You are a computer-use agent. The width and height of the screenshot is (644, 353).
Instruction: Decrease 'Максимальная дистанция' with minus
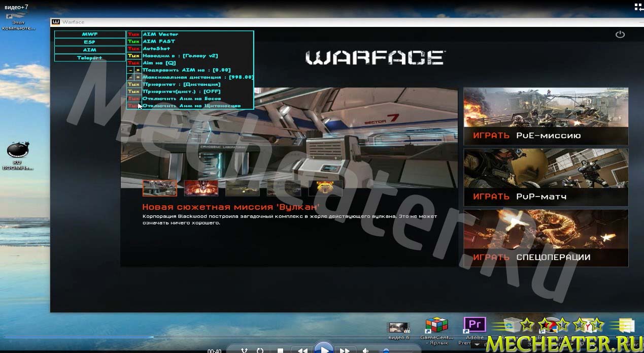point(130,77)
